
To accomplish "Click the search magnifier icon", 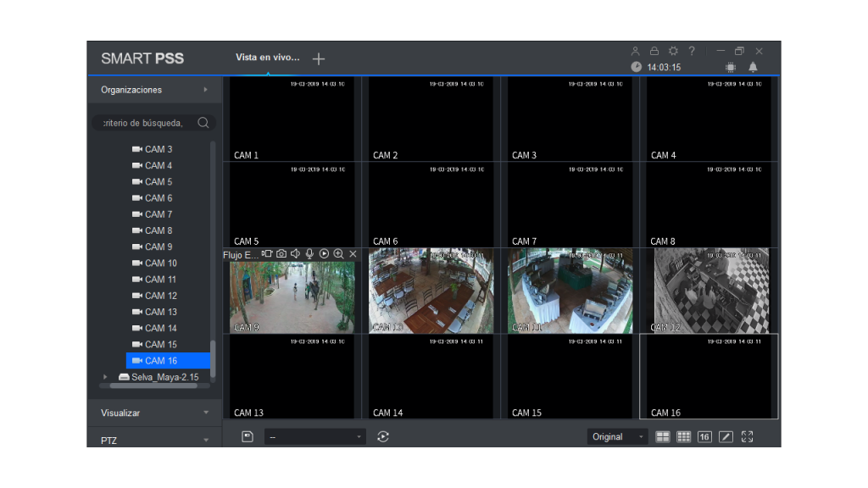I will 203,123.
